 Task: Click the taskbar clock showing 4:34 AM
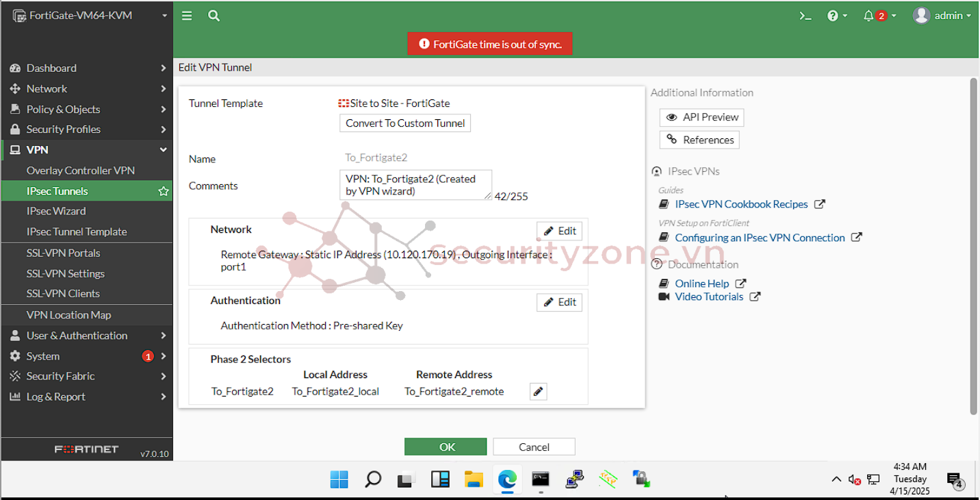click(910, 479)
